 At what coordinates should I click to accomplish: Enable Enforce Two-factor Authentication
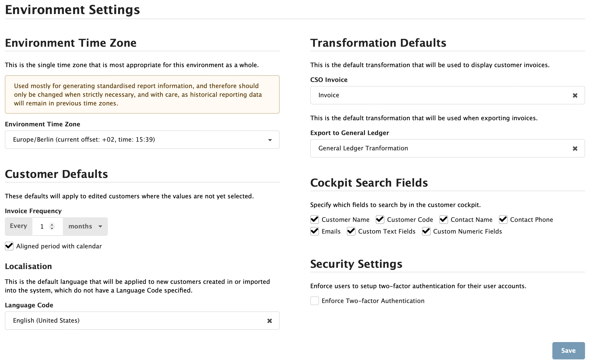[x=314, y=301]
